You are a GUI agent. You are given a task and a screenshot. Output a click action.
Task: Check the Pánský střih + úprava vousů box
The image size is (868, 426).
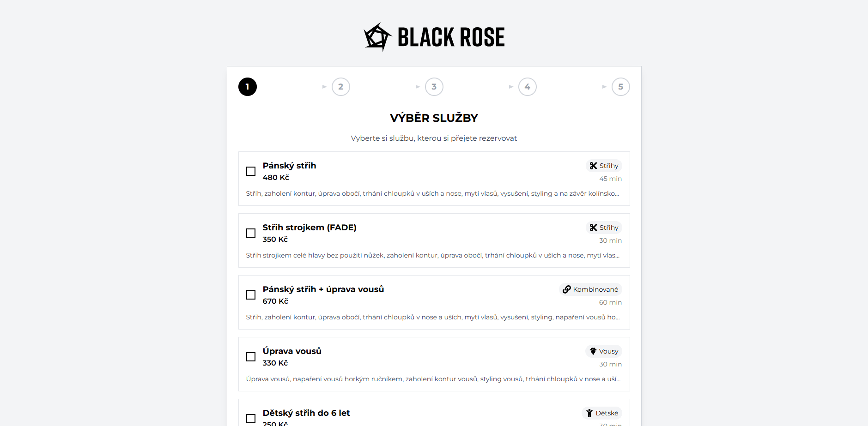click(251, 295)
